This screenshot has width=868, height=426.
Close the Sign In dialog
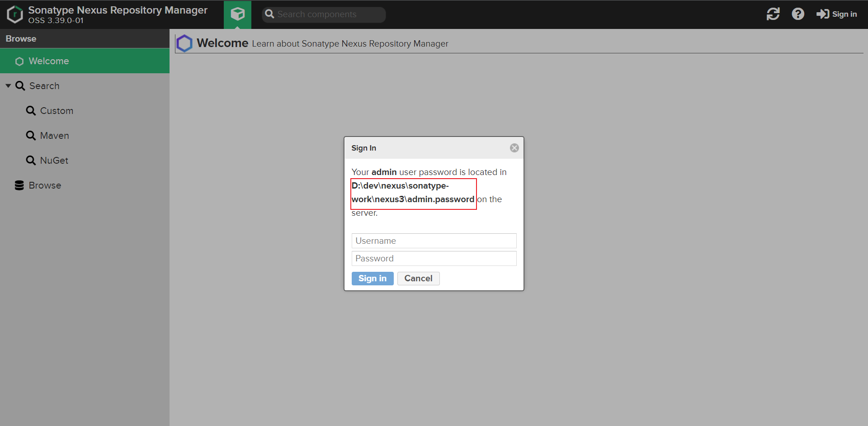514,148
